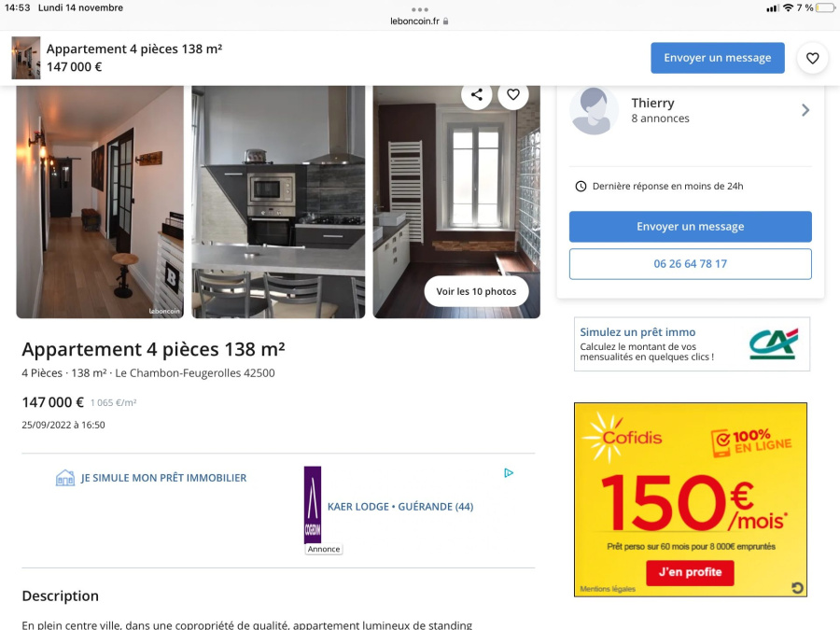Click the Crédit Agricole logo

click(774, 343)
